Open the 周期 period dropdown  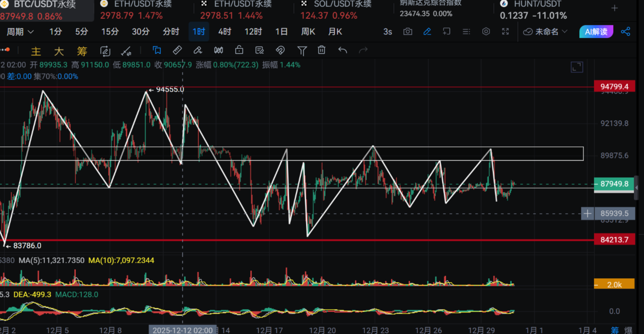point(20,31)
